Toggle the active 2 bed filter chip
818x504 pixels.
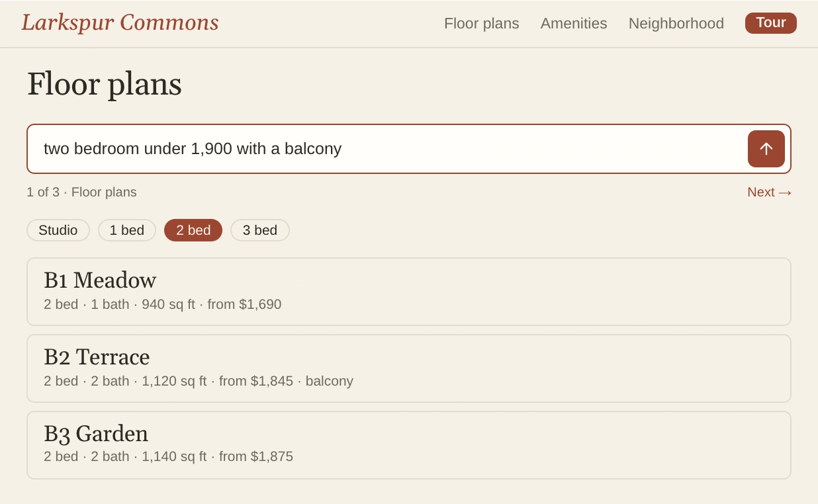[193, 230]
